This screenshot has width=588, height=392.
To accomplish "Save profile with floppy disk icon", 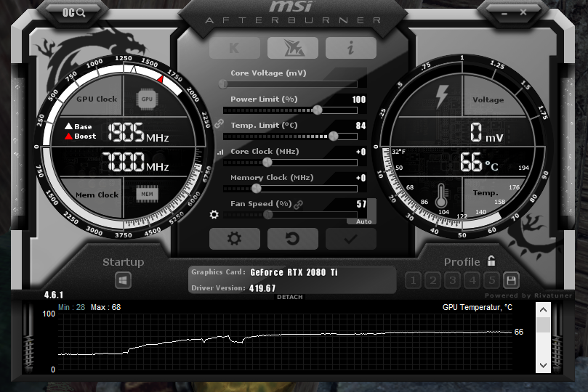I will pyautogui.click(x=511, y=280).
